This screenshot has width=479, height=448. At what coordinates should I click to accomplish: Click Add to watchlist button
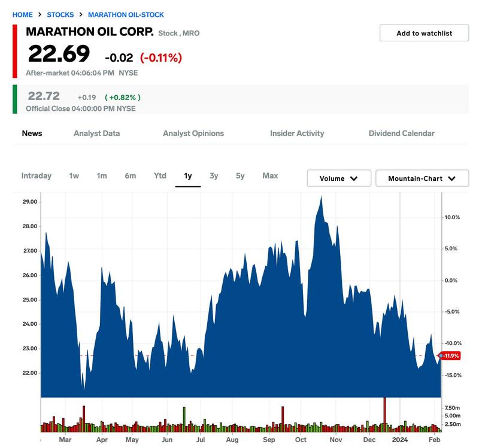[424, 33]
